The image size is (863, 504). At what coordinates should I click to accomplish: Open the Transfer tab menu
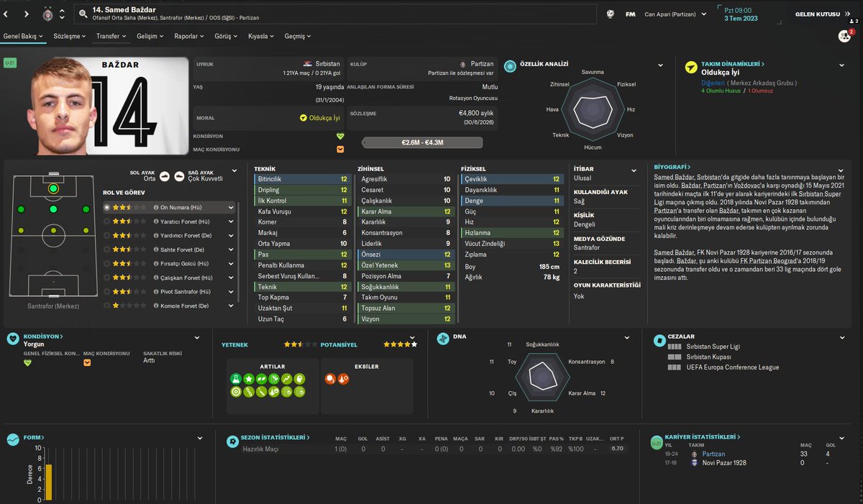[111, 36]
